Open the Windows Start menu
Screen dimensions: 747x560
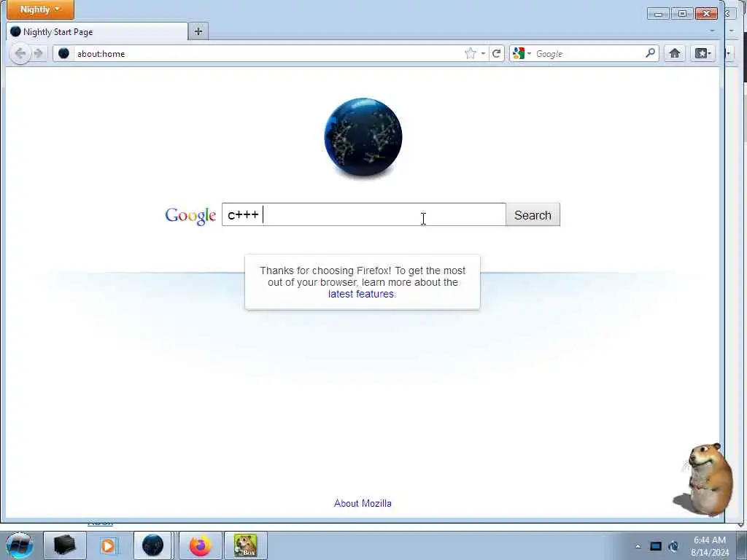point(19,545)
